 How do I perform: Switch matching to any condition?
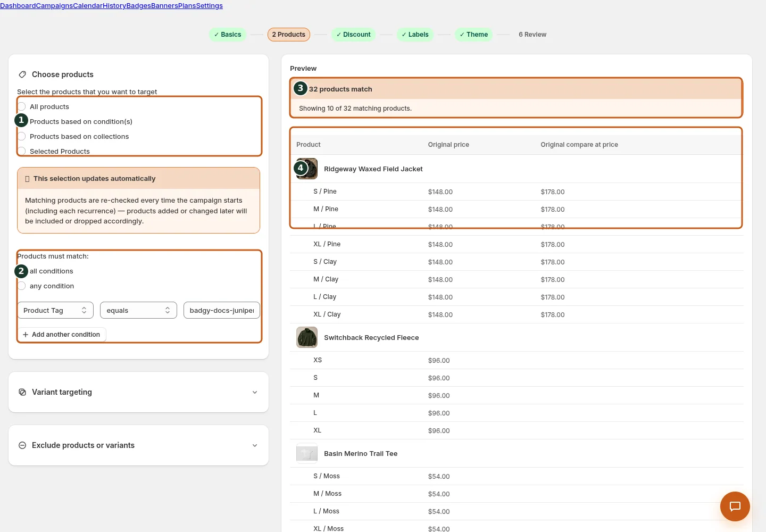coord(22,286)
